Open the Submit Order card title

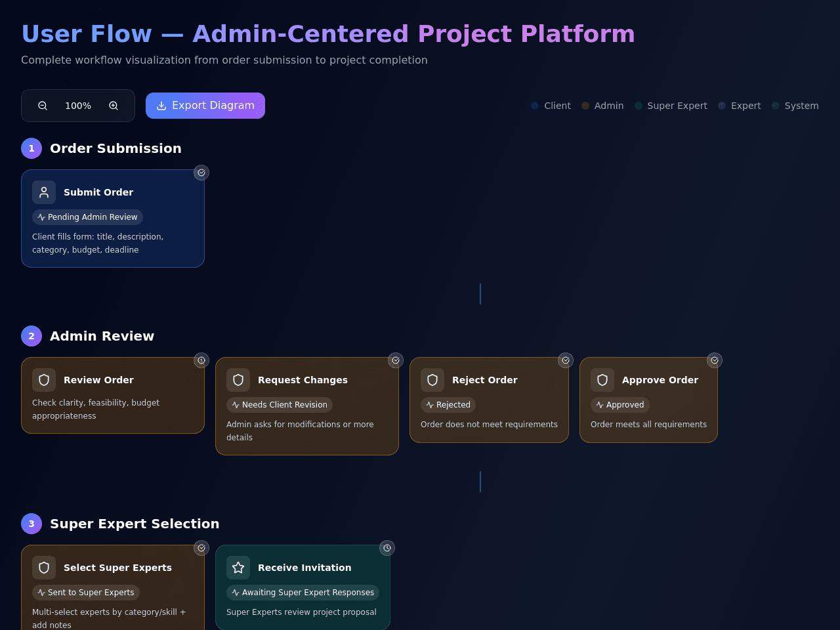[x=98, y=192]
